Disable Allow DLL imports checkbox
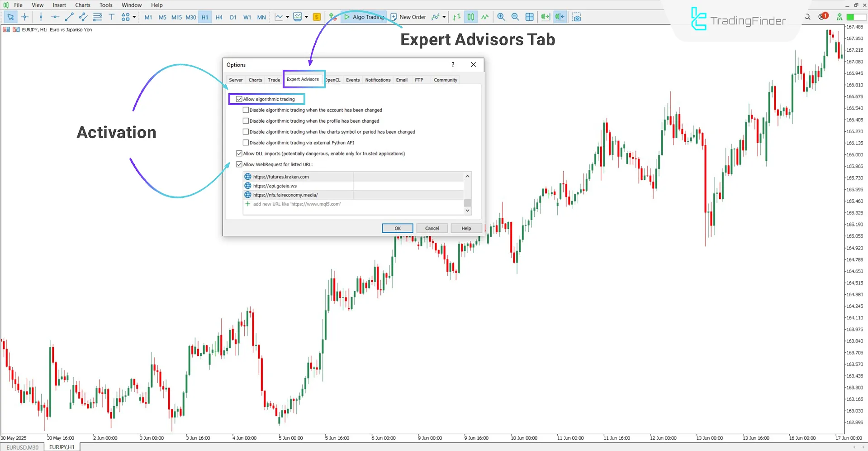This screenshot has height=451, width=868. pyautogui.click(x=239, y=154)
